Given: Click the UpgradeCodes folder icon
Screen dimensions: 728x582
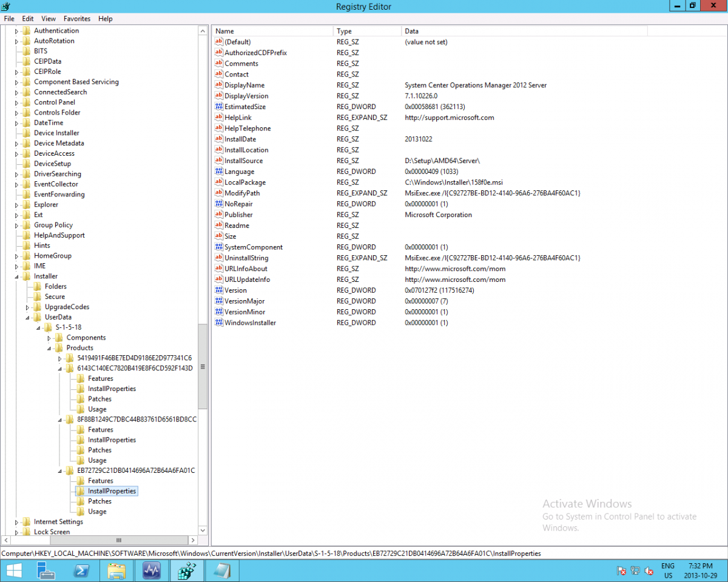Looking at the screenshot, I should click(37, 307).
